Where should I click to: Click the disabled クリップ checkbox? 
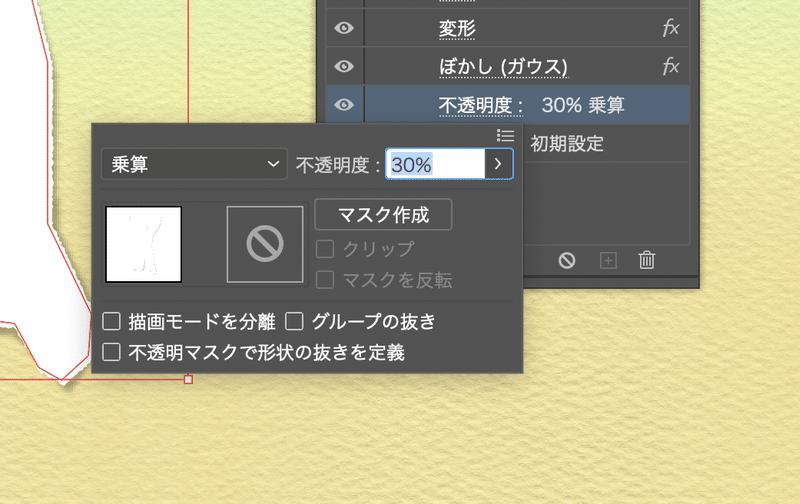tap(325, 249)
